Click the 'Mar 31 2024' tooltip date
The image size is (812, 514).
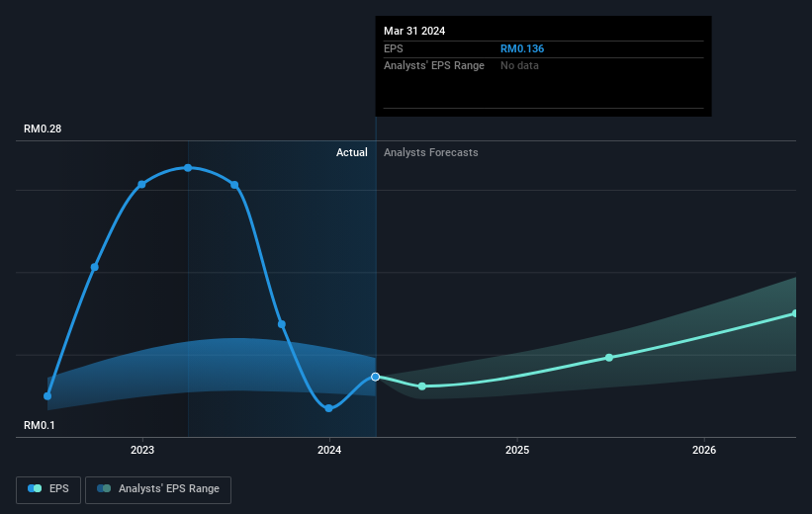[x=414, y=31]
